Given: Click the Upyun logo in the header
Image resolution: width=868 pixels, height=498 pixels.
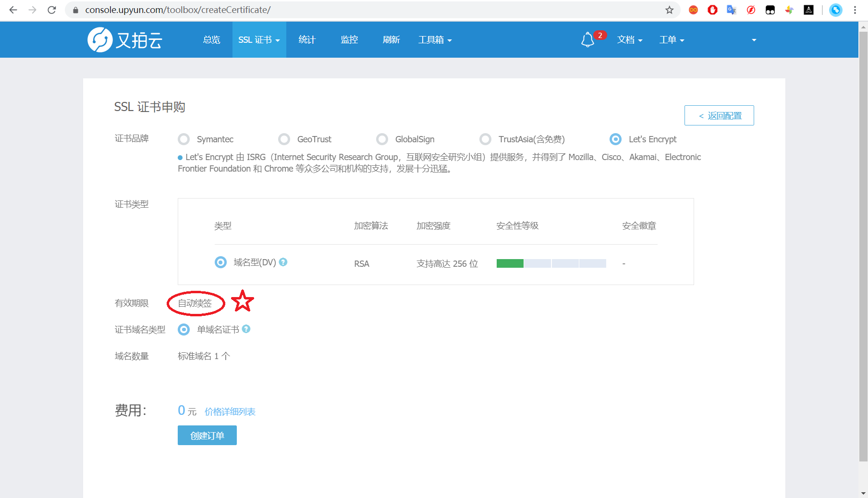Looking at the screenshot, I should pyautogui.click(x=125, y=39).
